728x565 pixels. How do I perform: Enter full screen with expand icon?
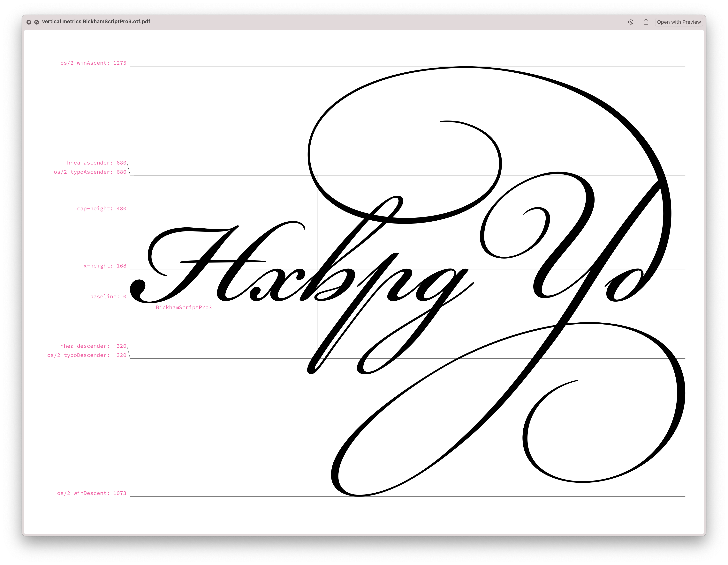pos(37,22)
